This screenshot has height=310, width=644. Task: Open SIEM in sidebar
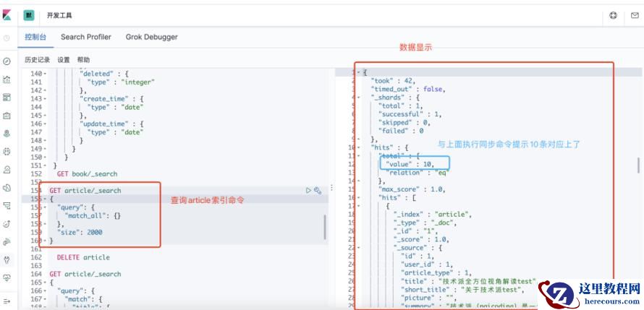coord(7,242)
